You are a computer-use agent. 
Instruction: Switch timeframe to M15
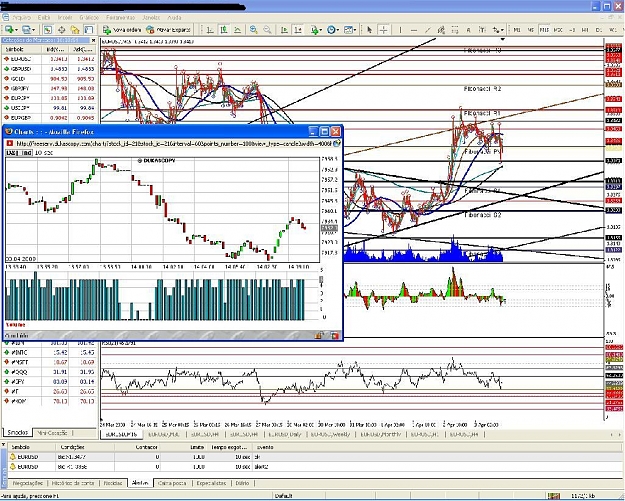pyautogui.click(x=544, y=30)
